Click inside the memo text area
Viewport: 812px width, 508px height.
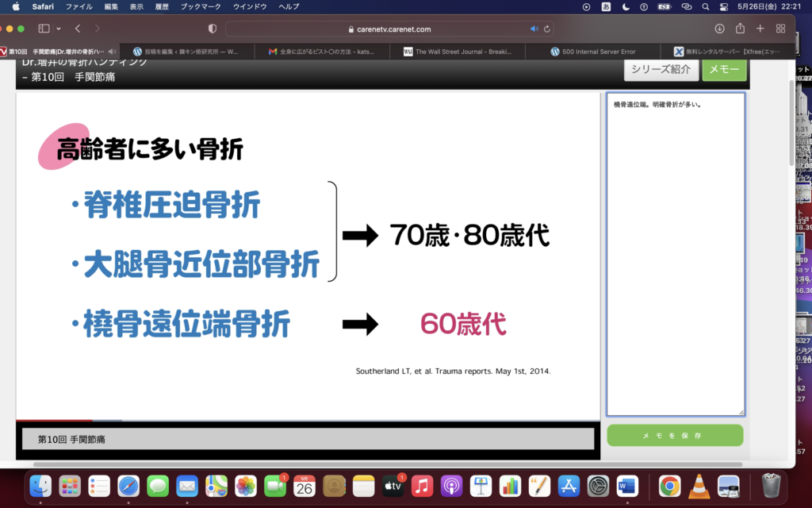coord(674,254)
